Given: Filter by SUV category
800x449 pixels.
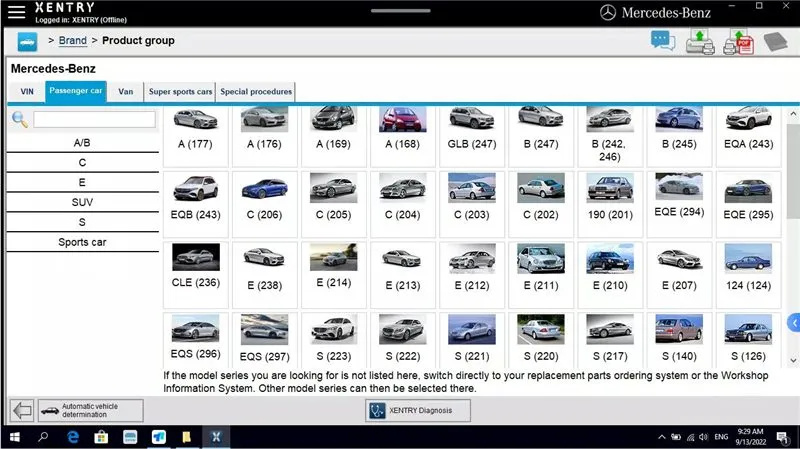Looking at the screenshot, I should click(x=82, y=203).
